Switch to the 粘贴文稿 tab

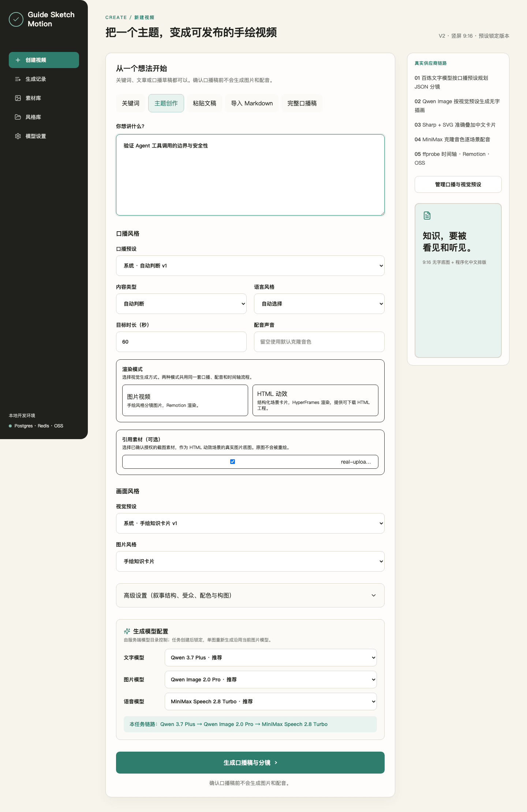pos(205,103)
